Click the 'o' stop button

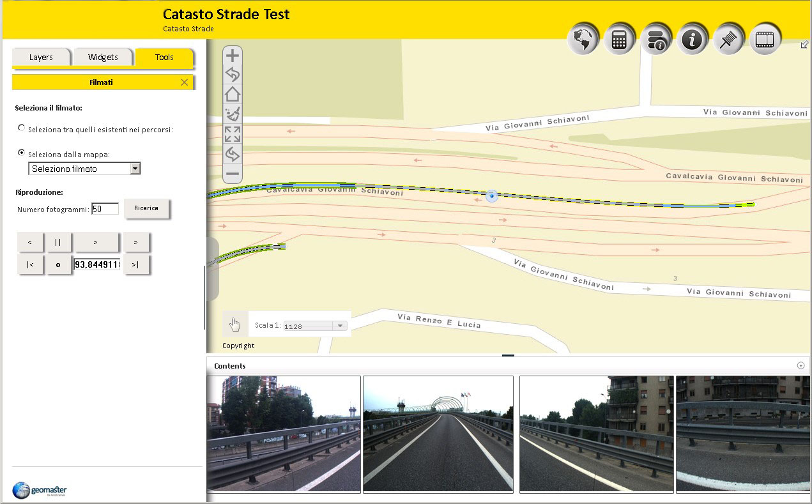click(x=58, y=264)
